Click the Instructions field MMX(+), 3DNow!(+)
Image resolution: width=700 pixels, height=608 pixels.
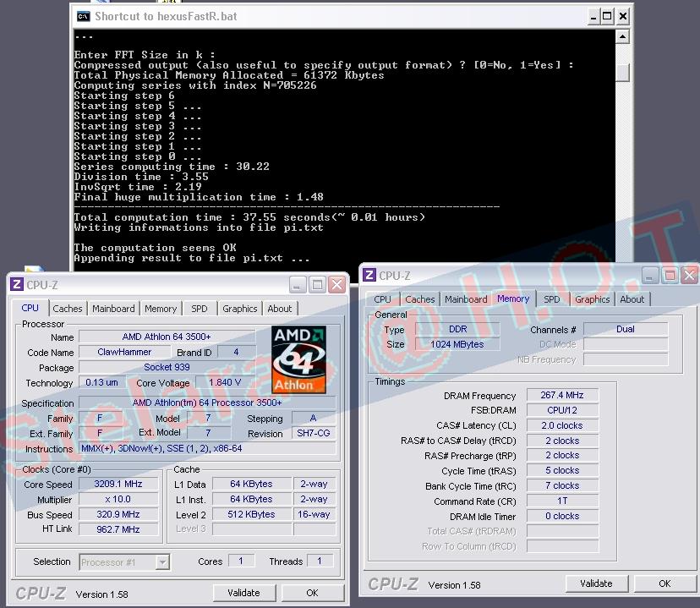pyautogui.click(x=207, y=448)
